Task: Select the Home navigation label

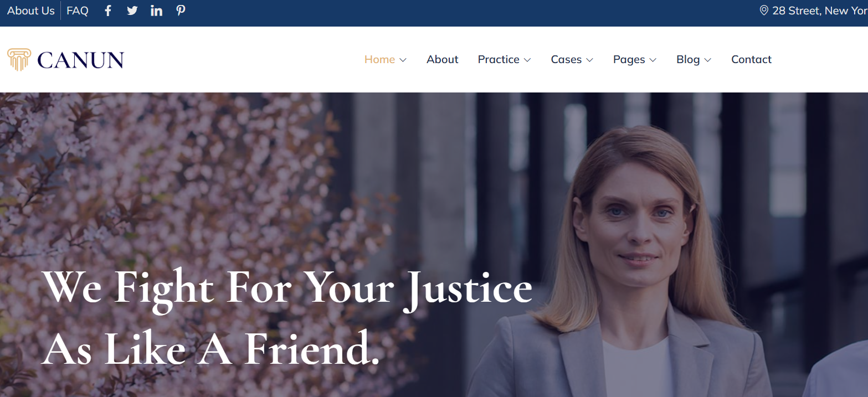Action: coord(379,59)
